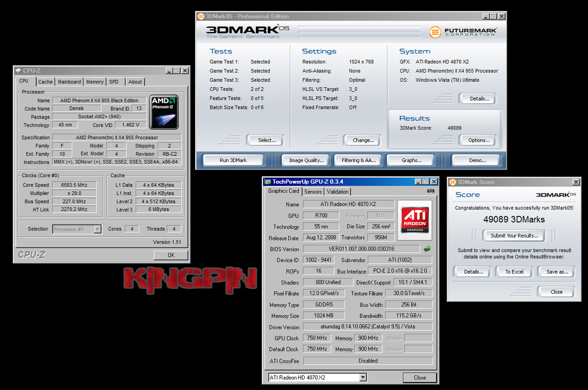This screenshot has height=390, width=588.
Task: Click the To Excel button
Action: (514, 271)
